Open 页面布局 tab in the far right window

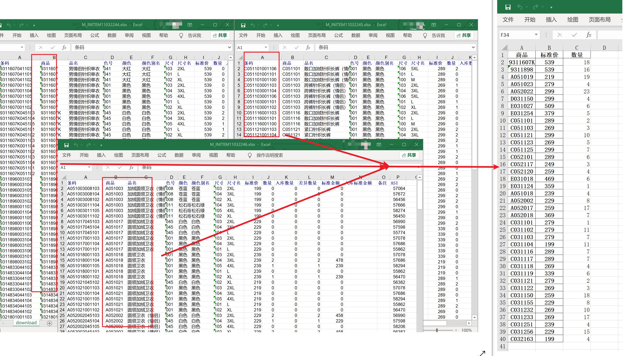click(600, 20)
